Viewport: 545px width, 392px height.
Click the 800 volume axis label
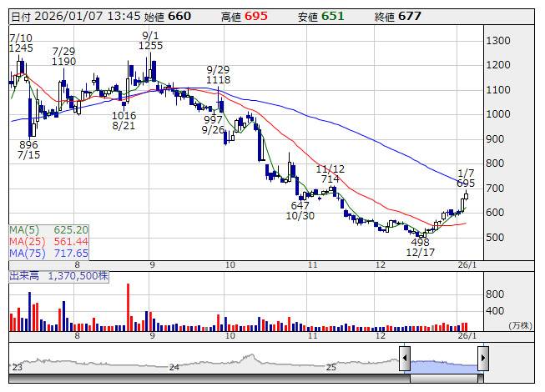click(495, 294)
